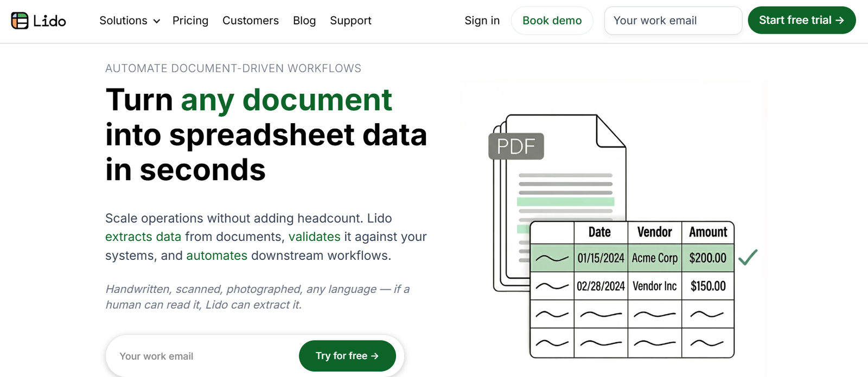Focus the header work email field
Screen dimensions: 868x377
coord(673,21)
